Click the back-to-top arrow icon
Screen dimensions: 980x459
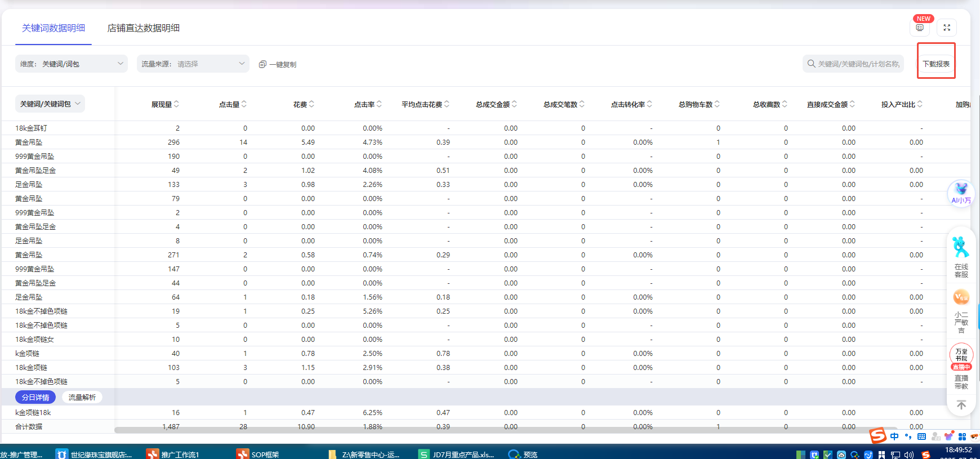click(961, 405)
